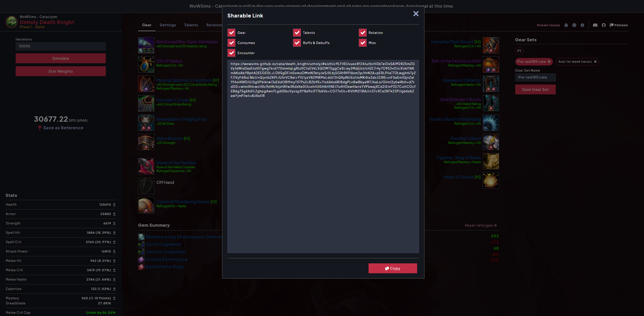Switch to the Settings tab
Image resolution: width=644 pixels, height=316 pixels.
(168, 25)
